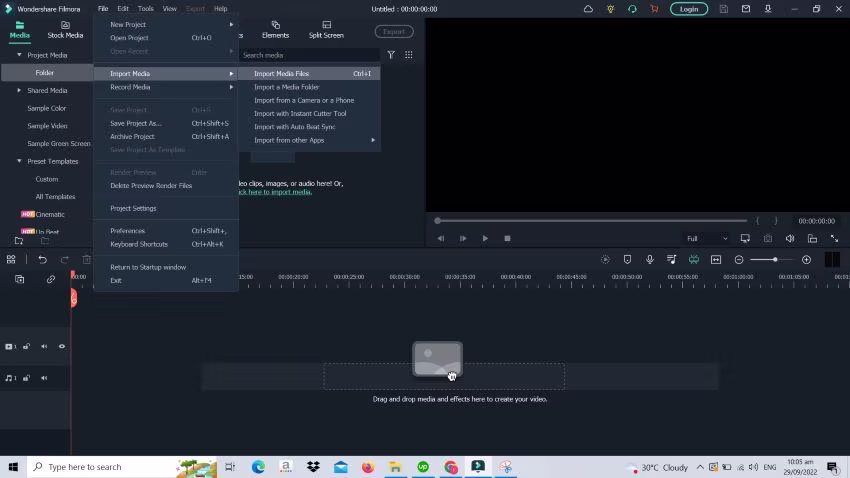850x478 pixels.
Task: Expand the Record Media submenu
Action: (x=166, y=87)
